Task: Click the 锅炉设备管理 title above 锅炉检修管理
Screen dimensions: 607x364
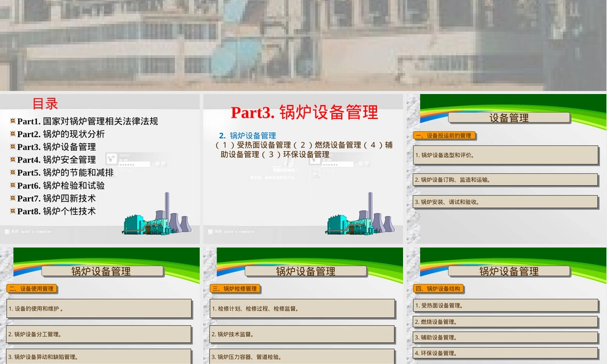Action: [x=306, y=272]
